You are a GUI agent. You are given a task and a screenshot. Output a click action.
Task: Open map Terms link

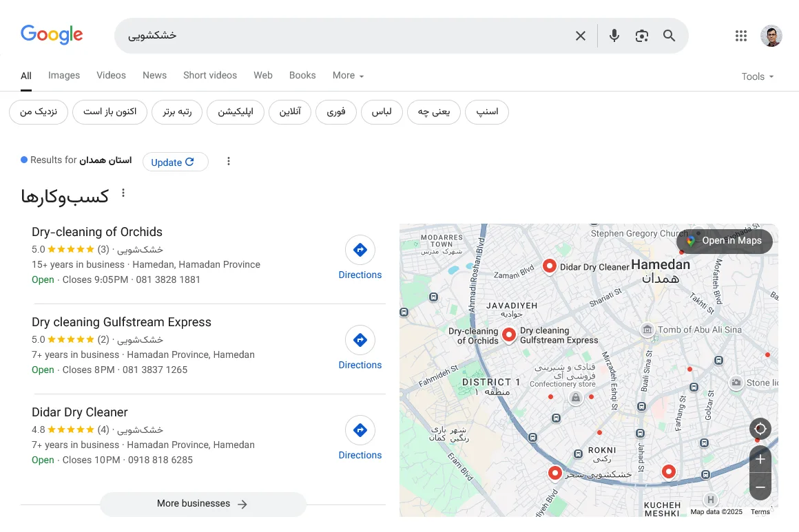tap(760, 511)
